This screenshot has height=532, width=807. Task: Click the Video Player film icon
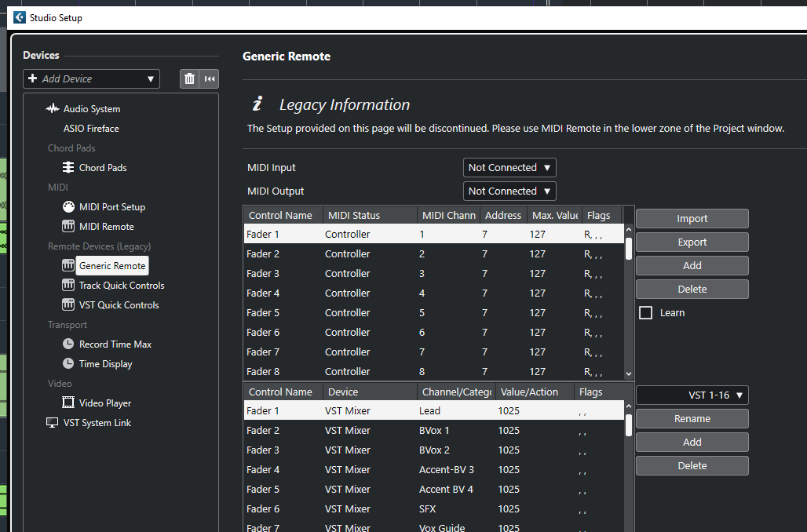68,403
